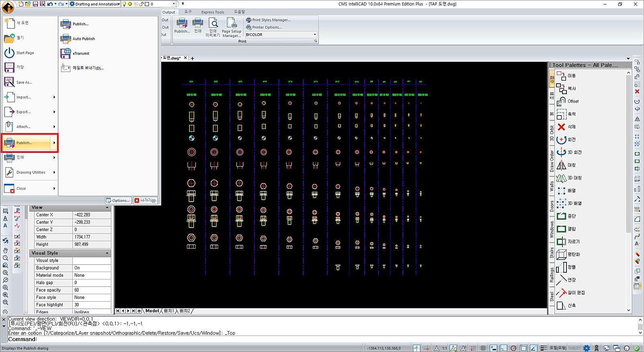
Task: Open Print Styles Manager
Action: [x=268, y=20]
